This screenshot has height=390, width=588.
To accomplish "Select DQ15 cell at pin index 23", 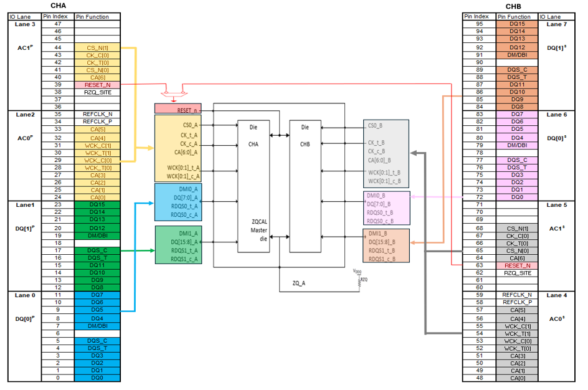I will tap(97, 204).
